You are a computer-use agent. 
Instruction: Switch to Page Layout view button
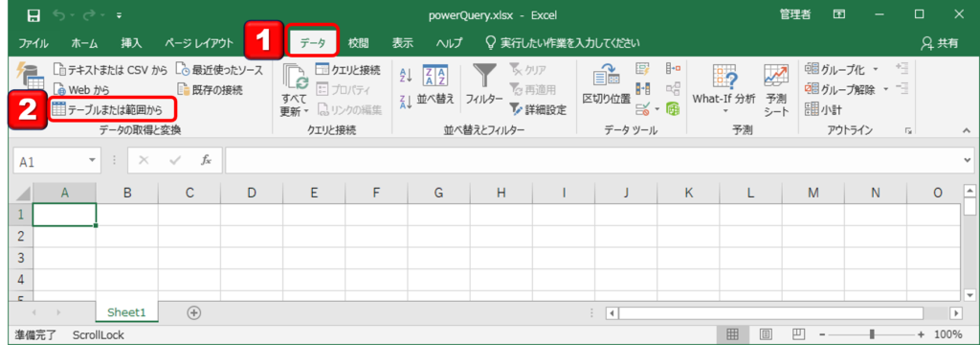click(x=767, y=334)
